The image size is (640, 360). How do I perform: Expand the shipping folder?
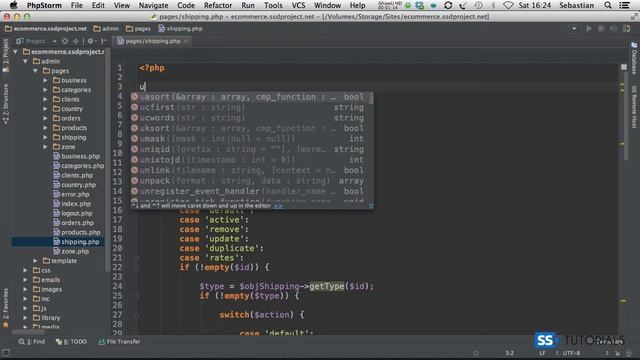click(x=45, y=137)
